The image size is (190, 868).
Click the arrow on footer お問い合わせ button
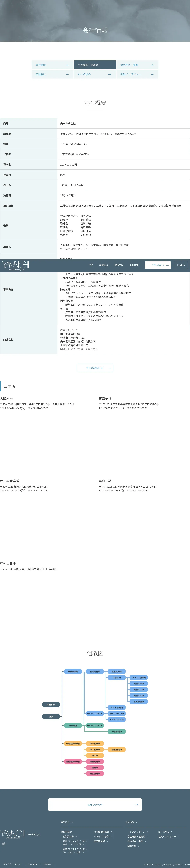pos(136,805)
